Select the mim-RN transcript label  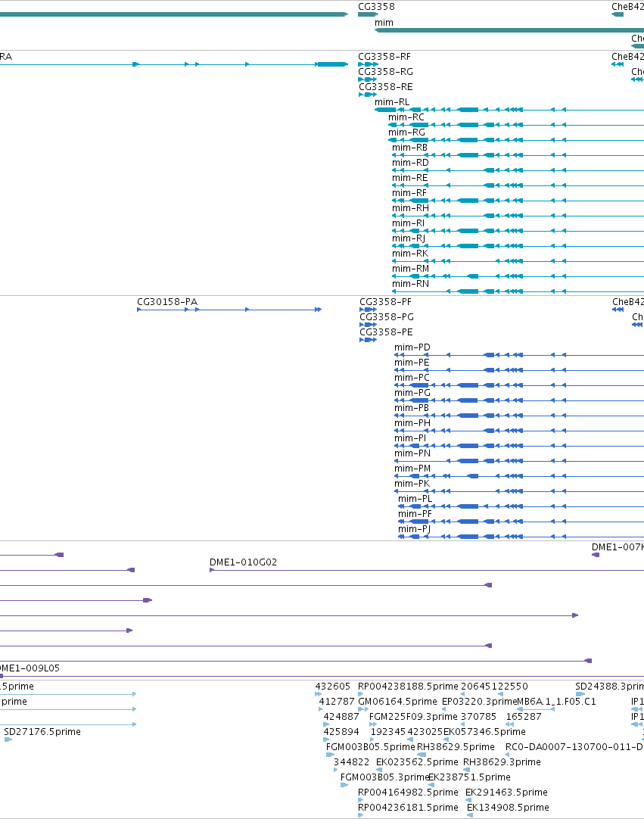410,284
